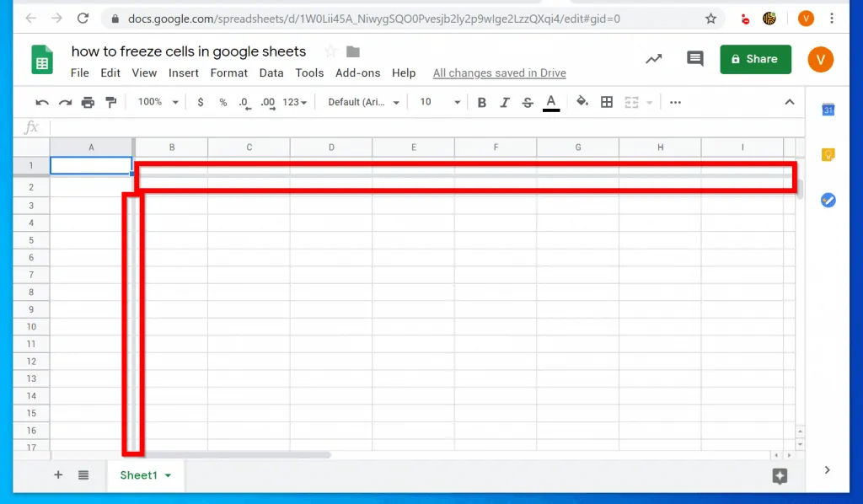
Task: Switch to the Sheet1 tab
Action: click(x=139, y=475)
